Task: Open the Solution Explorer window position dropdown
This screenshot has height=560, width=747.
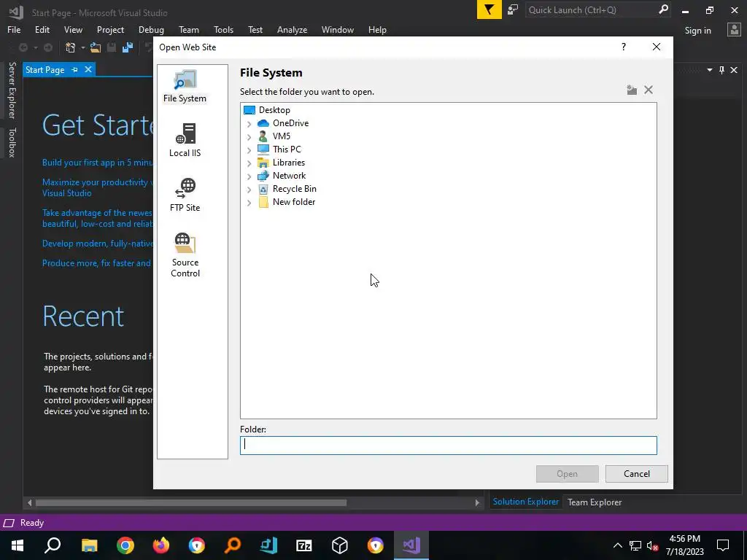Action: 709,70
